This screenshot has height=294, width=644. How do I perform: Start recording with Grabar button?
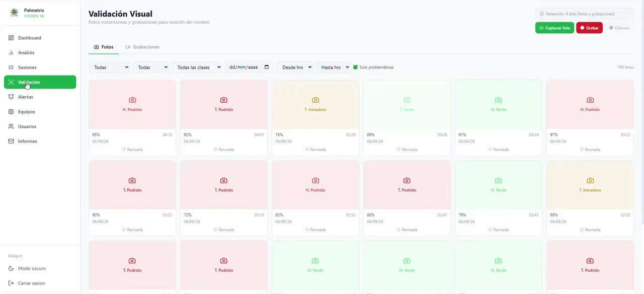point(589,28)
